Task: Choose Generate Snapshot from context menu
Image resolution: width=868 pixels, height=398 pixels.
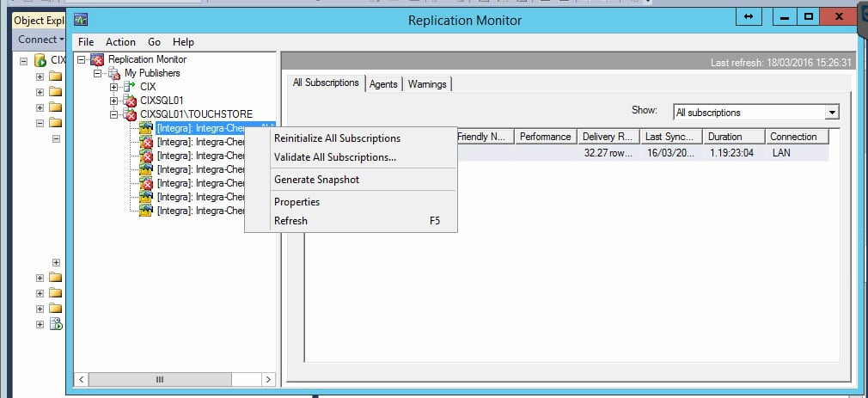Action: (351, 180)
